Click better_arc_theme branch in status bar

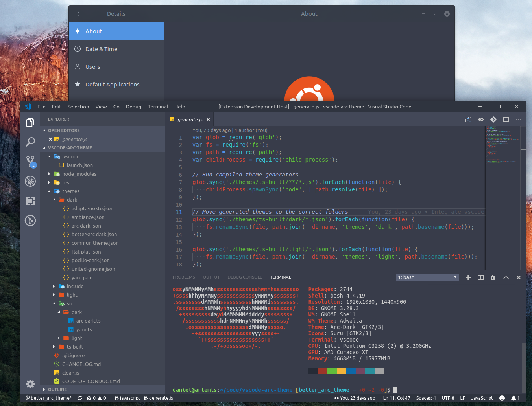click(48, 398)
